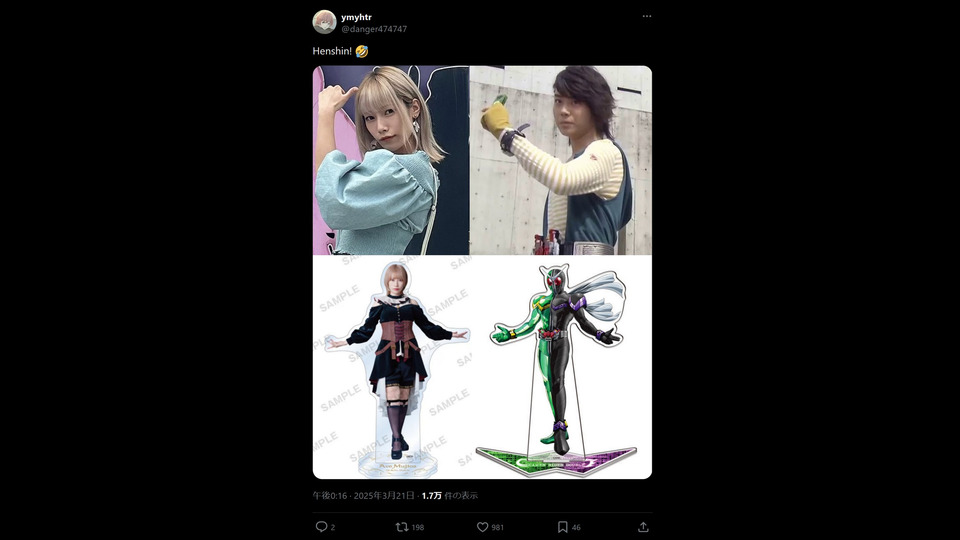
Task: Click the like count 981
Action: (x=498, y=527)
